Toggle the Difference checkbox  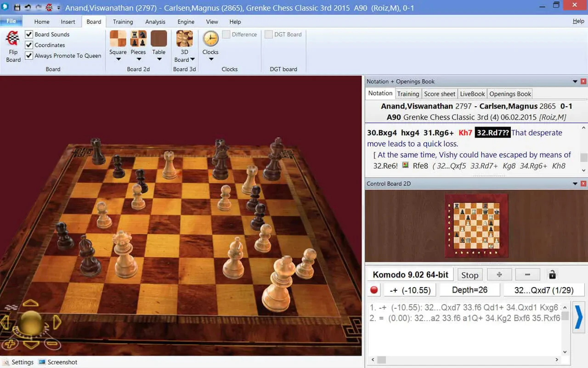pyautogui.click(x=226, y=34)
